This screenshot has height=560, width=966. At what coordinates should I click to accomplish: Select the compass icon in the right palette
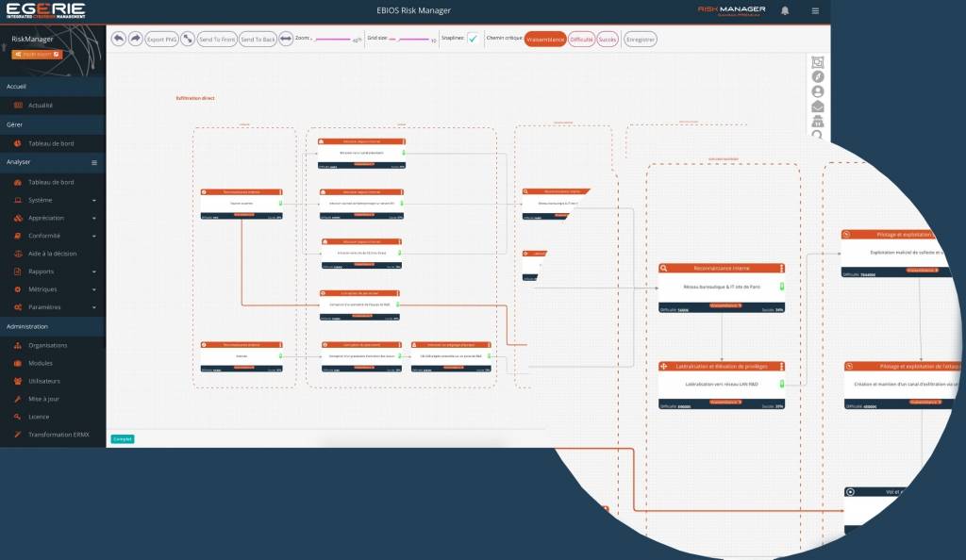tap(818, 76)
